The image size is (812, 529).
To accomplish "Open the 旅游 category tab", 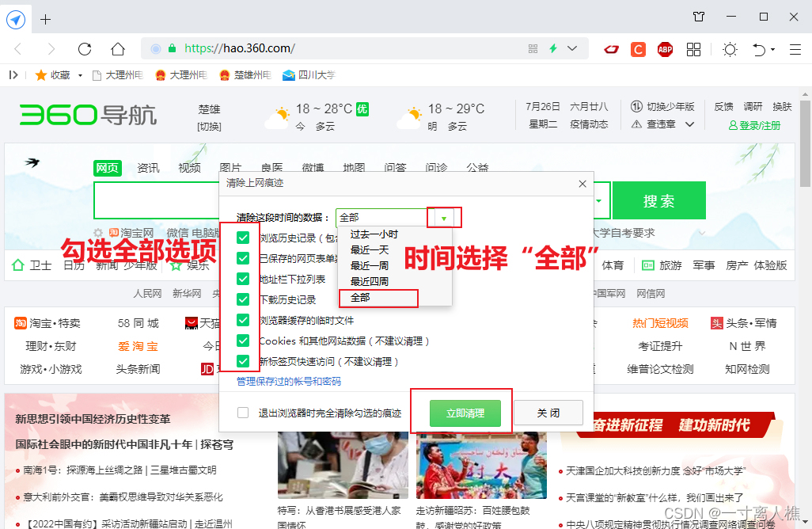I will pos(662,265).
